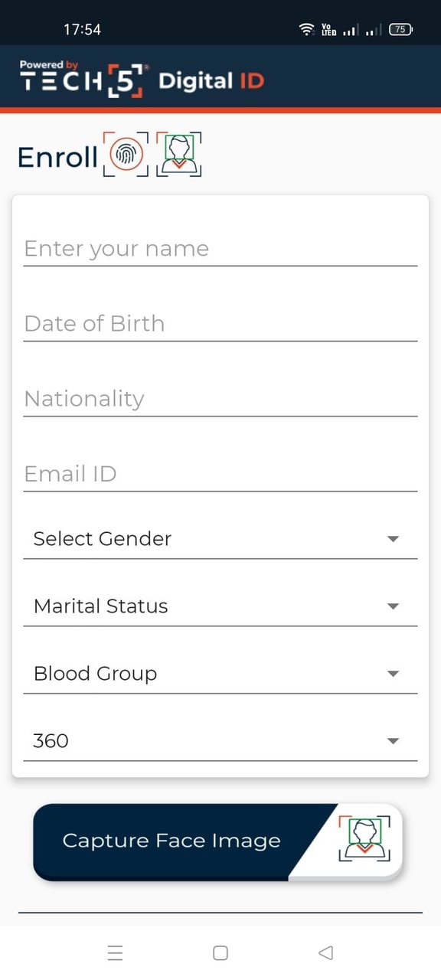The image size is (441, 980).
Task: Tap the recent apps menu icon
Action: (x=115, y=952)
